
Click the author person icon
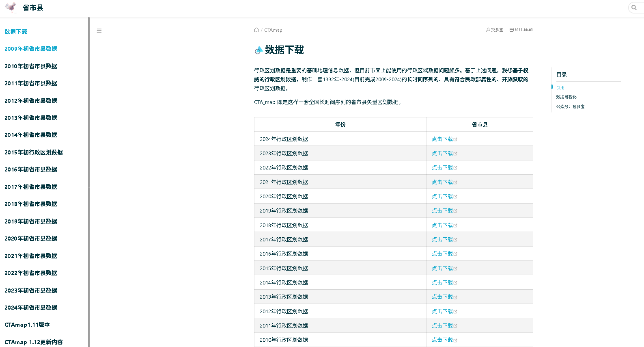tap(488, 30)
